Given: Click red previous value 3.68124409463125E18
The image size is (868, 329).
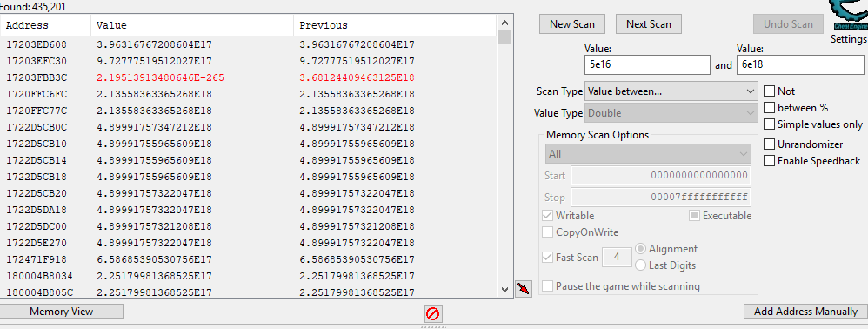Looking at the screenshot, I should [x=357, y=77].
